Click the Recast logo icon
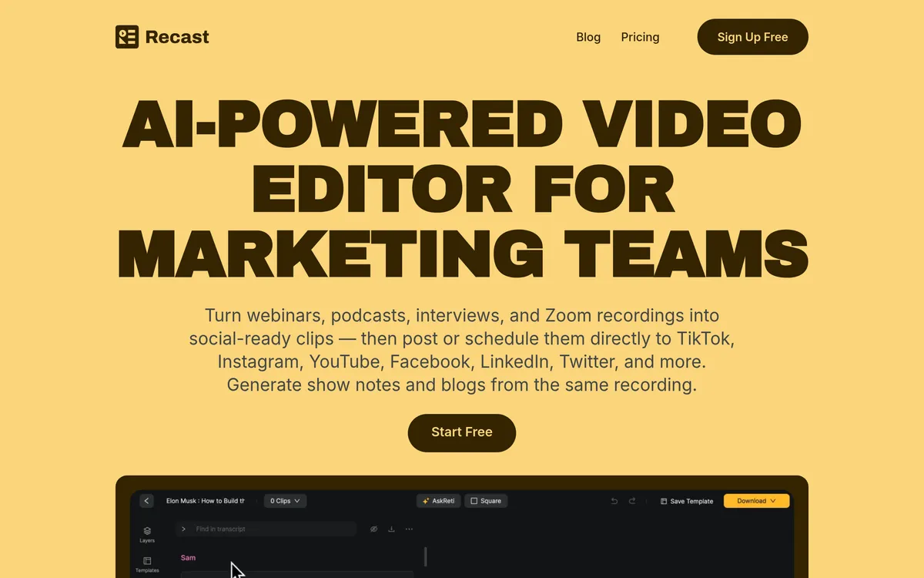Image resolution: width=924 pixels, height=578 pixels. (127, 37)
